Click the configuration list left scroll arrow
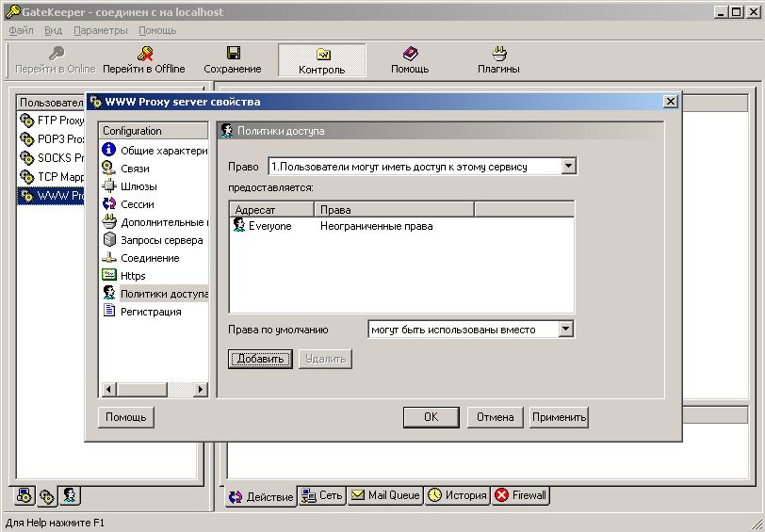This screenshot has height=532, width=765. click(109, 389)
